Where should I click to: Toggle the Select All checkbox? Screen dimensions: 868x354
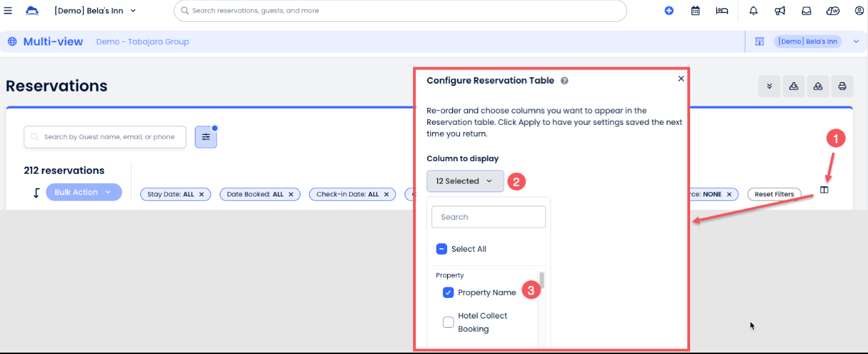pos(441,249)
